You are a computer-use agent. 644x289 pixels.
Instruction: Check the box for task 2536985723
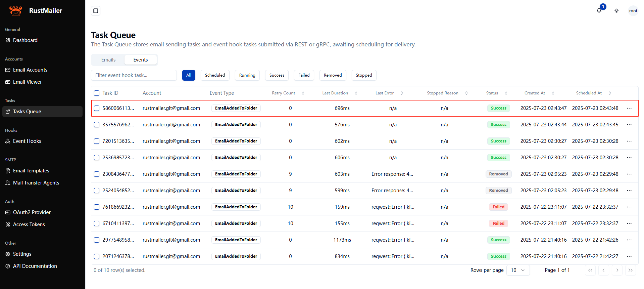97,158
